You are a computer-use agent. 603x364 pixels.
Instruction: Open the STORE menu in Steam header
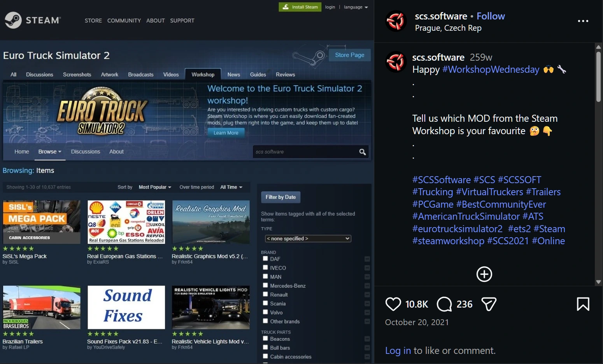click(x=93, y=21)
